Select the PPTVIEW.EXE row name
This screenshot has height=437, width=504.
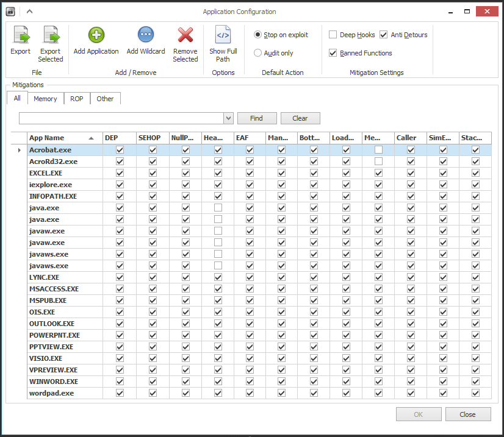(x=51, y=346)
